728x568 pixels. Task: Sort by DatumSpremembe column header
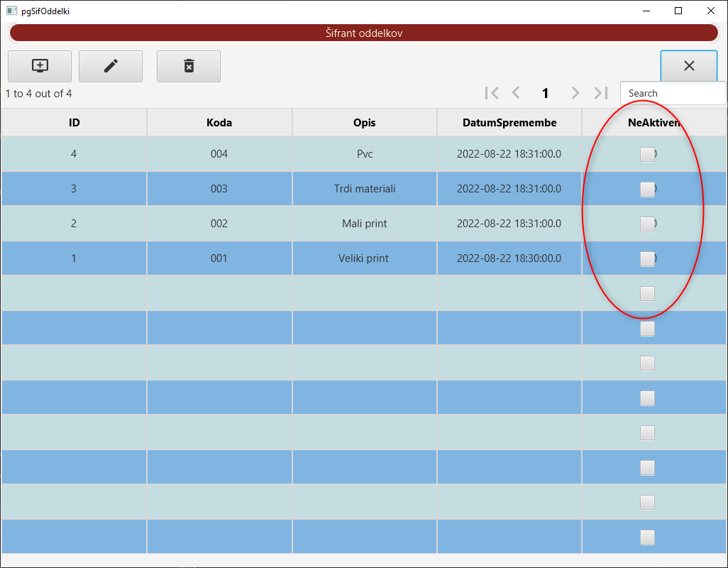click(x=509, y=123)
